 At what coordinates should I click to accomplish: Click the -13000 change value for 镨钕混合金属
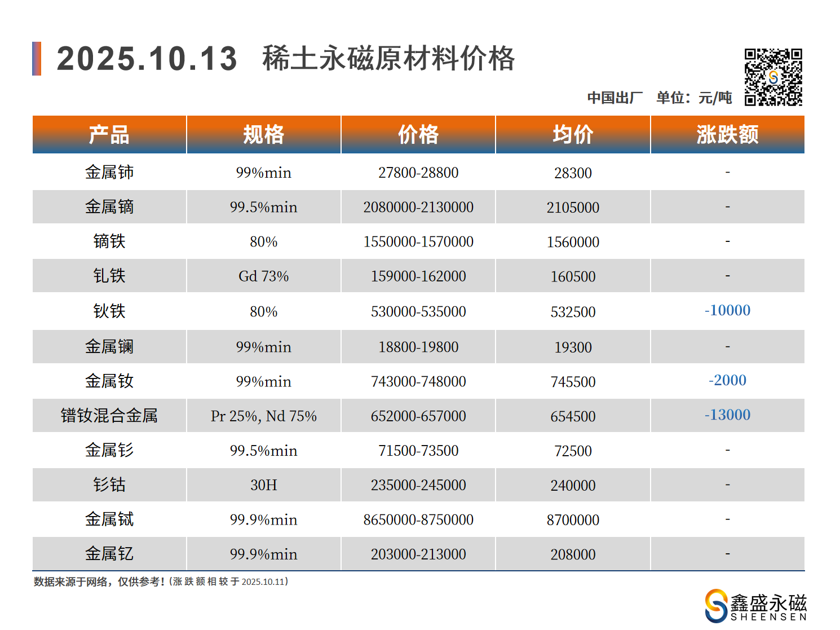point(727,415)
